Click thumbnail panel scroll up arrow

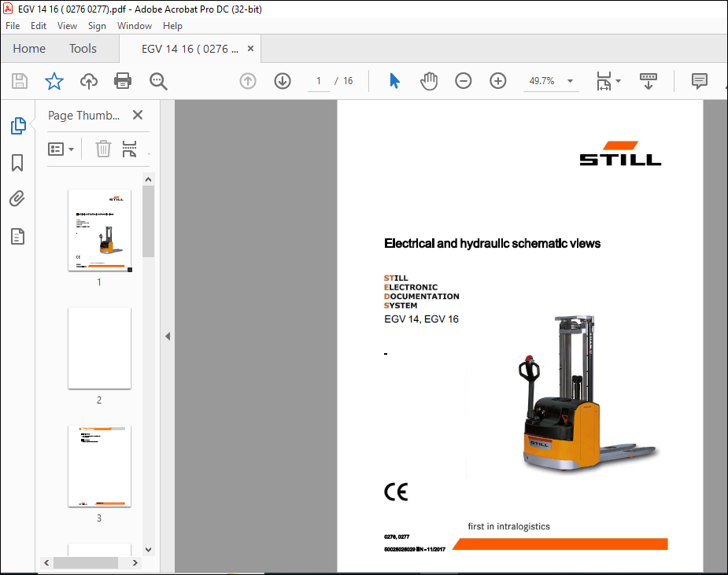point(148,179)
